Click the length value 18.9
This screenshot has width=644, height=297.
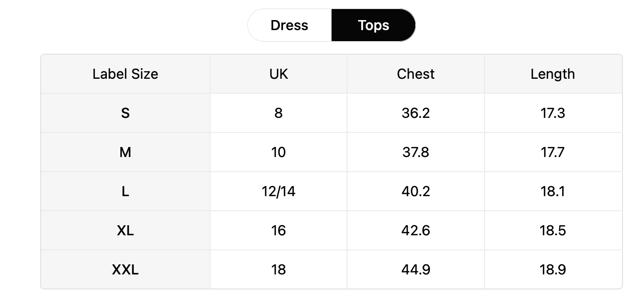[x=553, y=269]
